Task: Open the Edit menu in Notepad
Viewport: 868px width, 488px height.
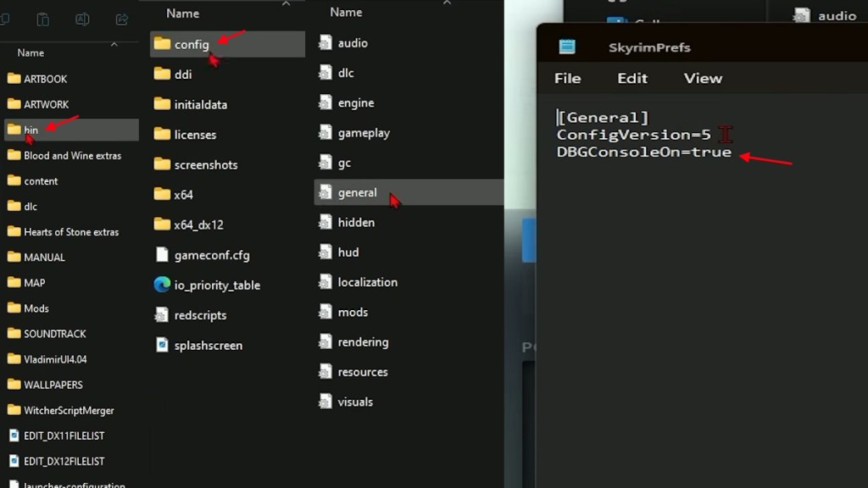Action: (632, 78)
